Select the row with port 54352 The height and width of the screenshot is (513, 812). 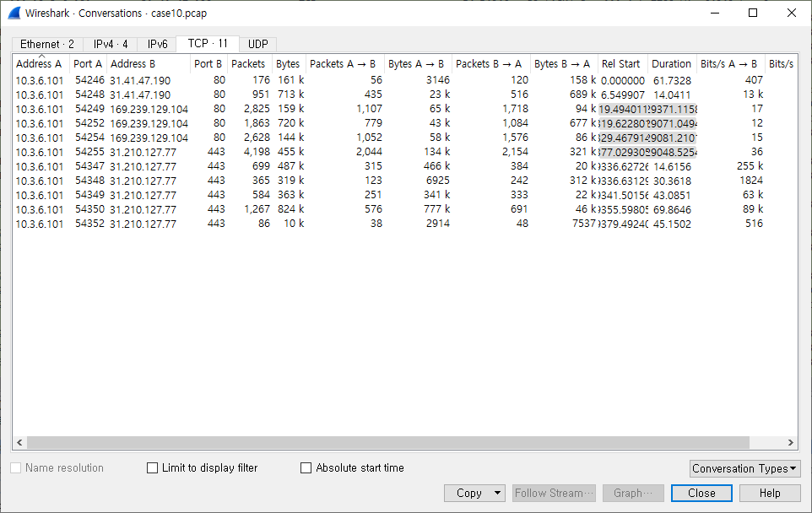(405, 224)
